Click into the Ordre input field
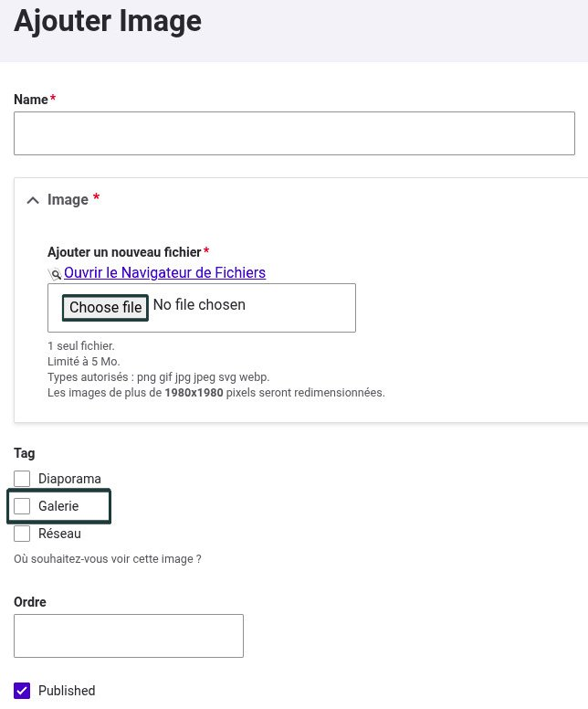Image resolution: width=588 pixels, height=709 pixels. 129,636
